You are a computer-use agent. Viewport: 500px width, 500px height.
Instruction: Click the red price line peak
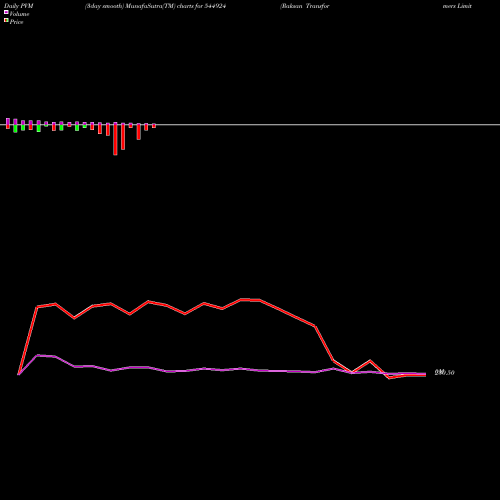[x=241, y=299]
